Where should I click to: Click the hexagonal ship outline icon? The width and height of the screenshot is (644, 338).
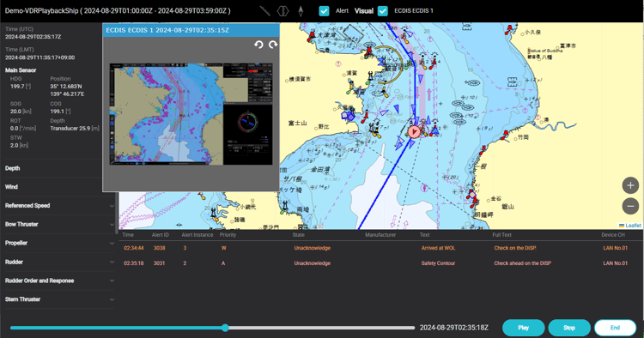point(283,10)
